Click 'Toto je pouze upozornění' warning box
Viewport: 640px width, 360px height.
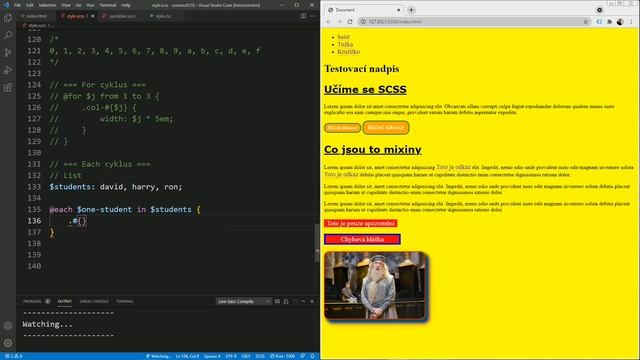coord(360,223)
